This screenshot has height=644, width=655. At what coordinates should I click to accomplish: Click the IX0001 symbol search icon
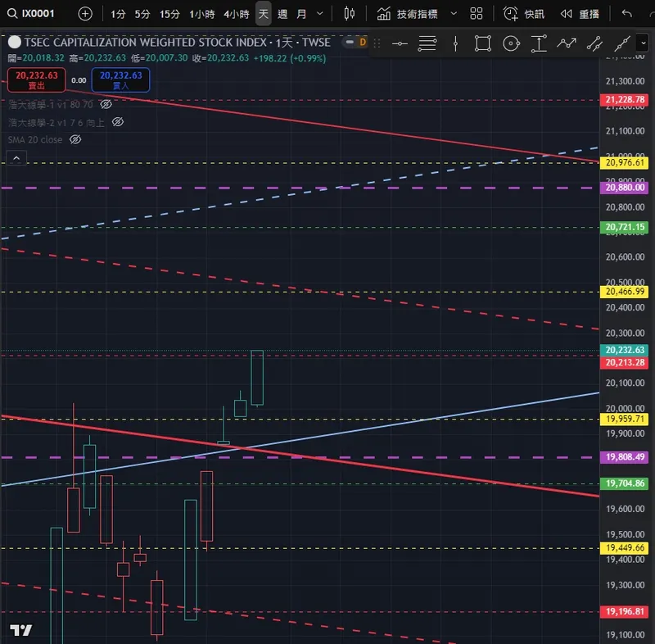(x=12, y=14)
